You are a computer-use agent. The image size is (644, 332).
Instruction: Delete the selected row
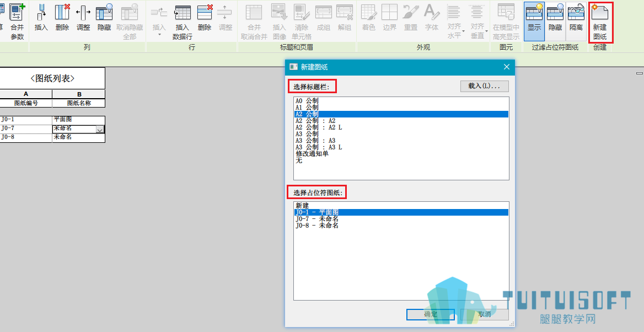[205, 17]
